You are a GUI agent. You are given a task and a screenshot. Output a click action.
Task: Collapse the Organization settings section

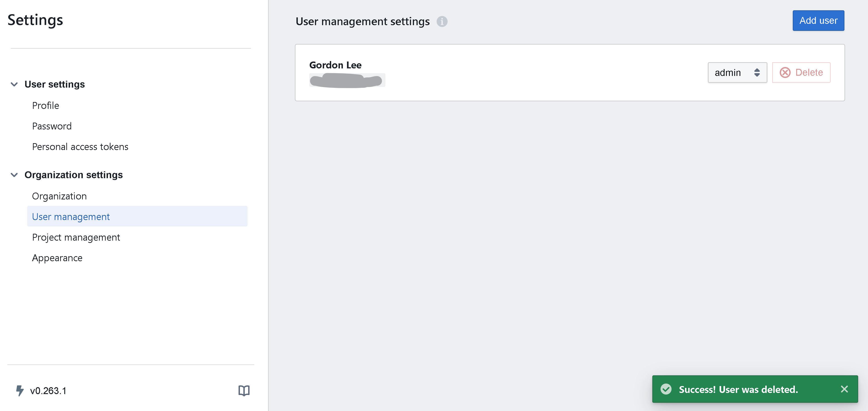tap(14, 175)
